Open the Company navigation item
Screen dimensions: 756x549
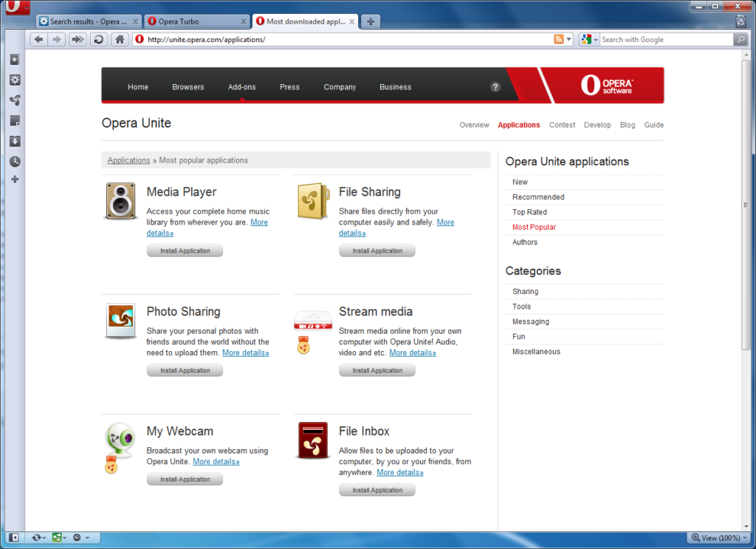pos(340,87)
